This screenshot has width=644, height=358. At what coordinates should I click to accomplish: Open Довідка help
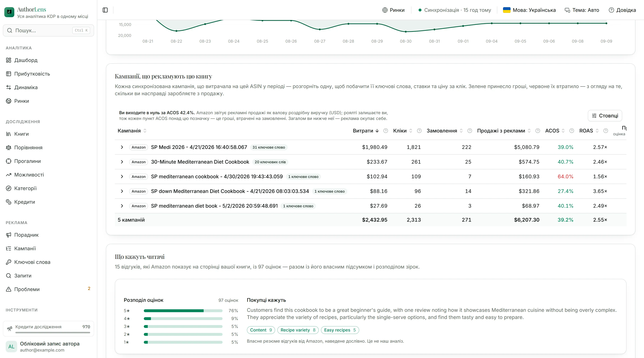(x=622, y=10)
